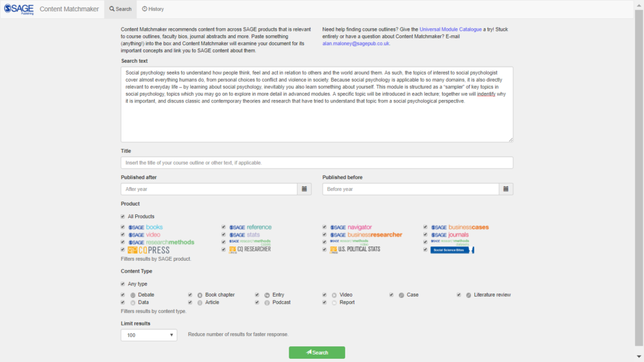Click the page vertical scrollbar
The image size is (644, 362).
click(639, 177)
